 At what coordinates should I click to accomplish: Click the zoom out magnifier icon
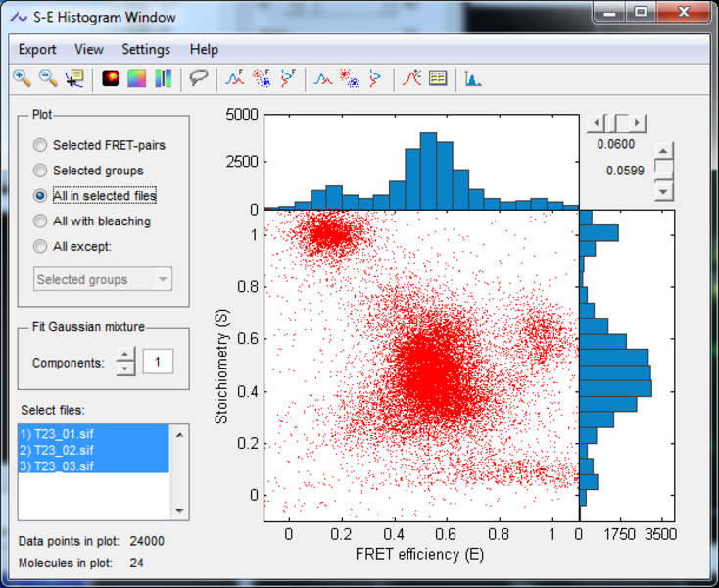[47, 78]
